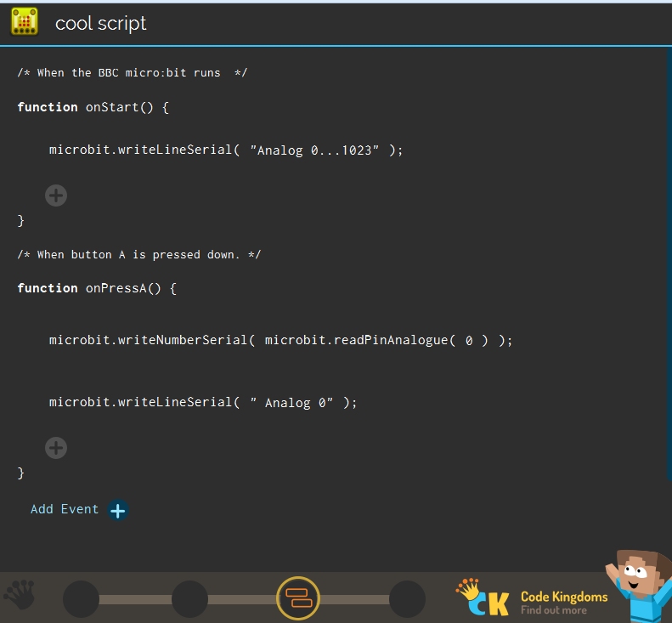Select the highlighted blocks mode icon
Screen dimensions: 672x623
[x=298, y=598]
